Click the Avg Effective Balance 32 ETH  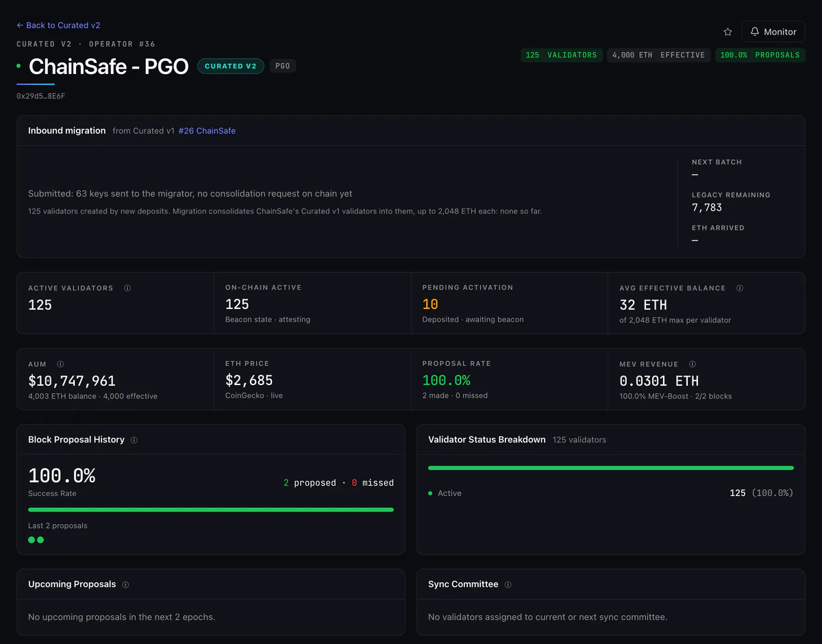pyautogui.click(x=643, y=305)
